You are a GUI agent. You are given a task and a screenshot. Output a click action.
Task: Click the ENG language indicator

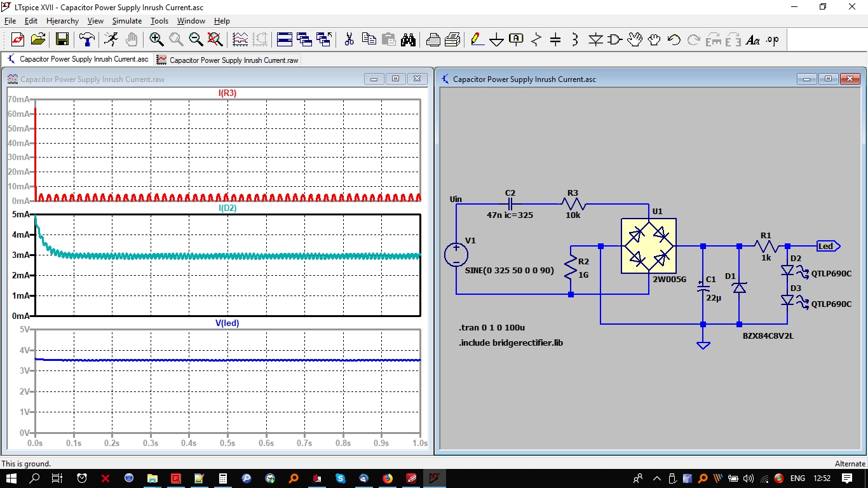[797, 478]
